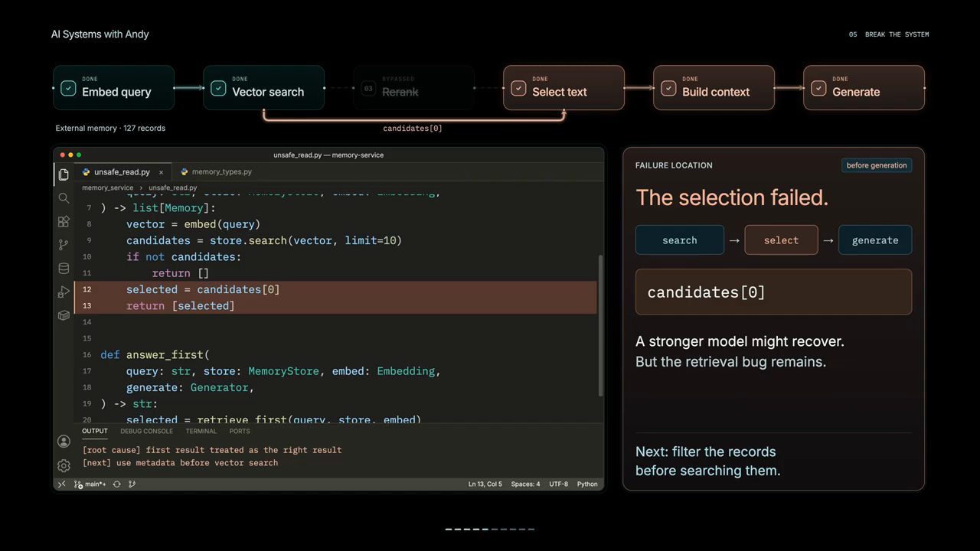980x551 pixels.
Task: Click the sync changes icon in status bar
Action: pos(117,484)
